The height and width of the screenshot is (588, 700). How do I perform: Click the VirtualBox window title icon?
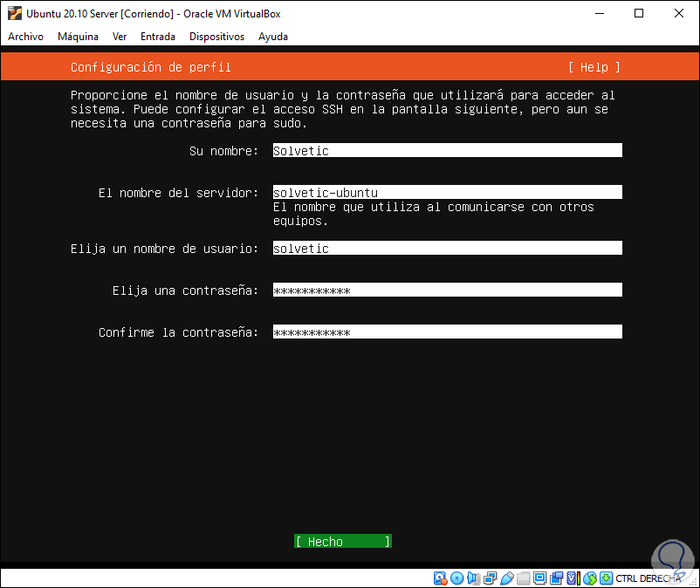click(x=15, y=13)
